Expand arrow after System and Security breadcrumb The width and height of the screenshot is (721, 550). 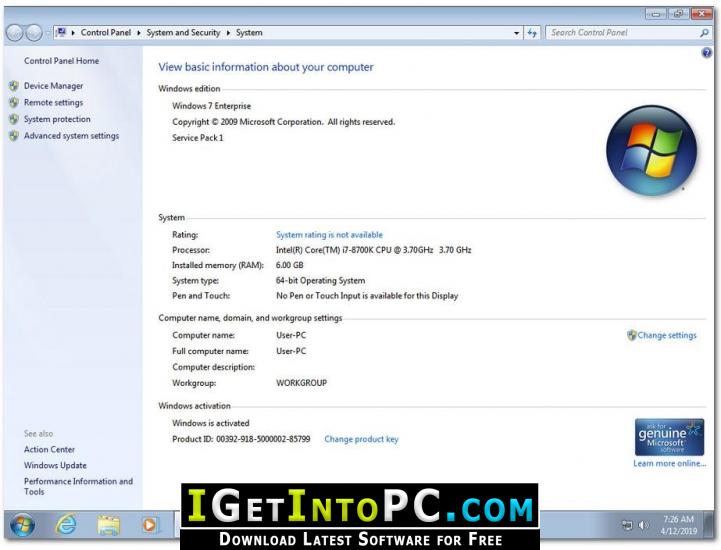click(x=228, y=33)
